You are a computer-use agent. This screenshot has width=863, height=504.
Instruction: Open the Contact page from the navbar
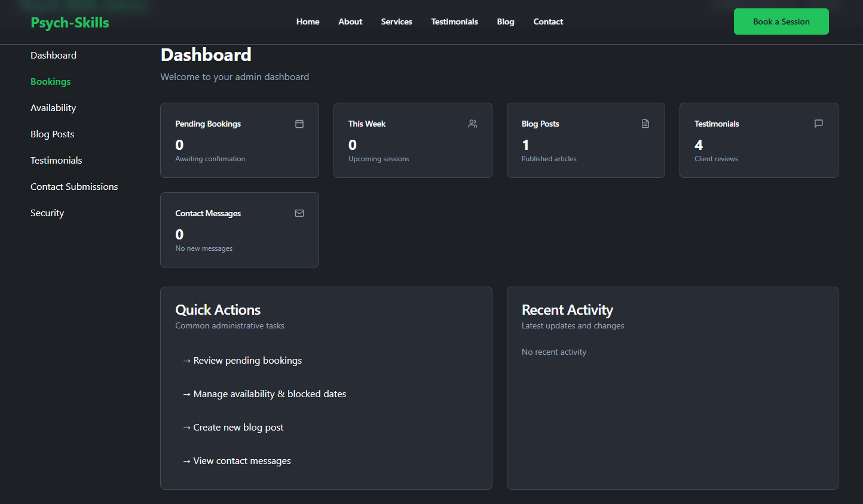click(x=547, y=21)
